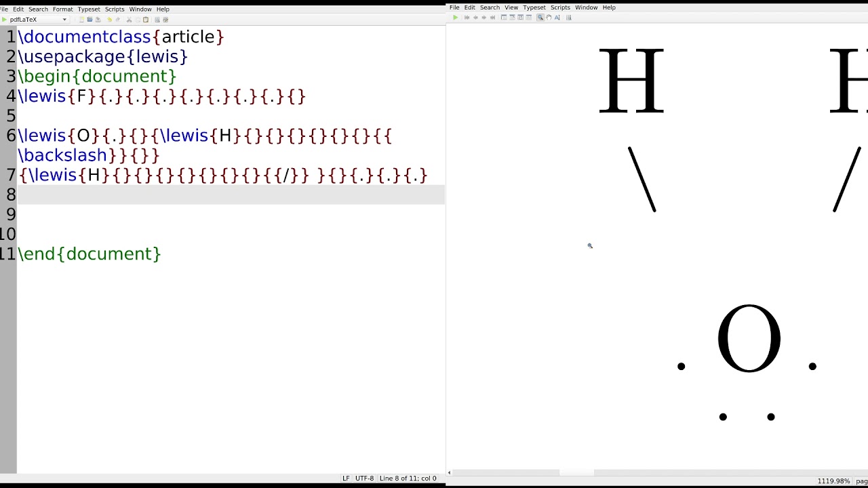Open the preview window's File menu
This screenshot has height=488, width=868.
pos(454,7)
